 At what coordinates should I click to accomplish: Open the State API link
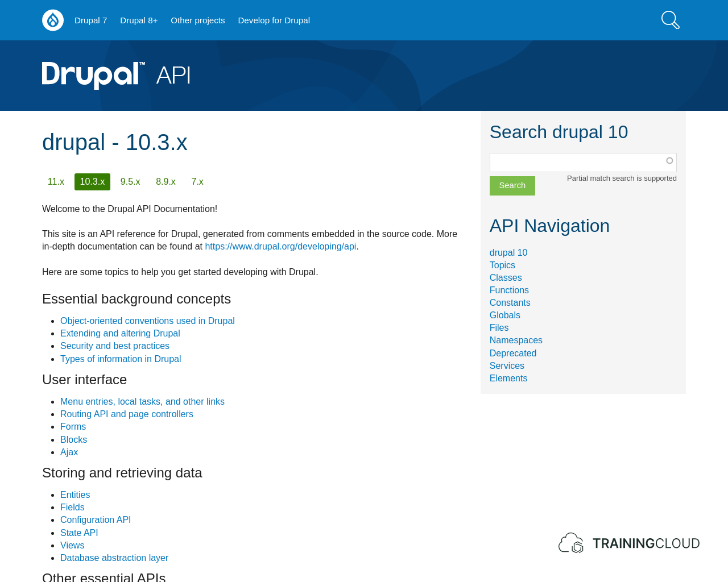79,533
